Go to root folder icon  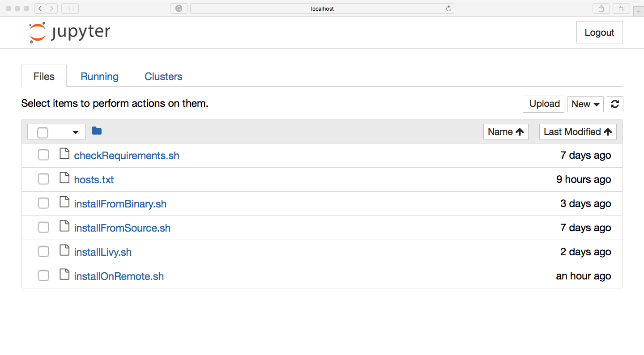(x=97, y=131)
